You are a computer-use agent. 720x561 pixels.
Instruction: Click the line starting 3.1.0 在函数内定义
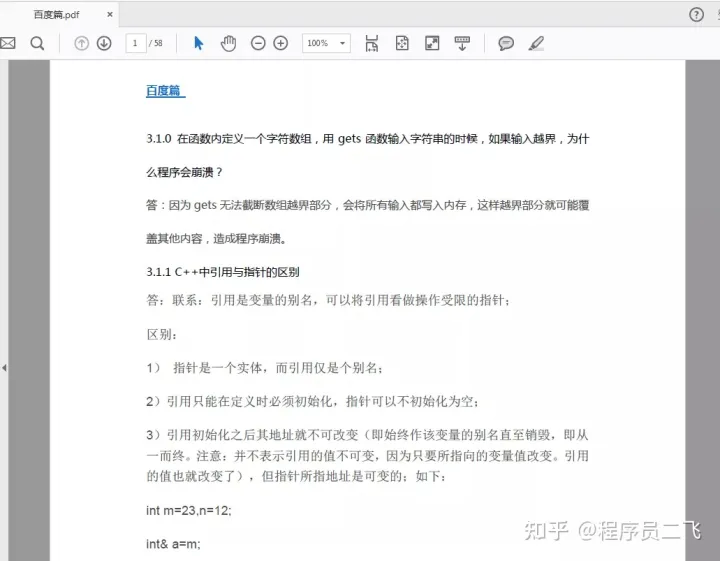[x=367, y=139]
